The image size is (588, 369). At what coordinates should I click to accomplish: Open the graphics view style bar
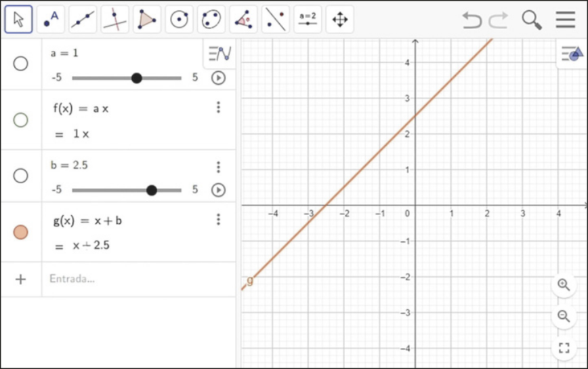coord(572,54)
